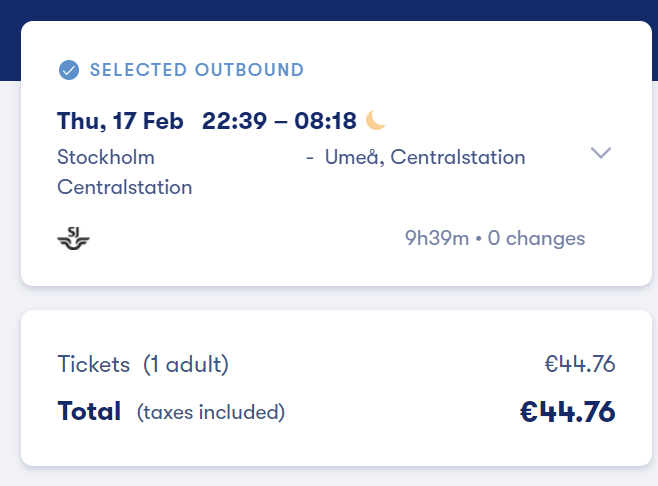Click the (taxes included) note
Screen dimensions: 658x486
tap(211, 412)
